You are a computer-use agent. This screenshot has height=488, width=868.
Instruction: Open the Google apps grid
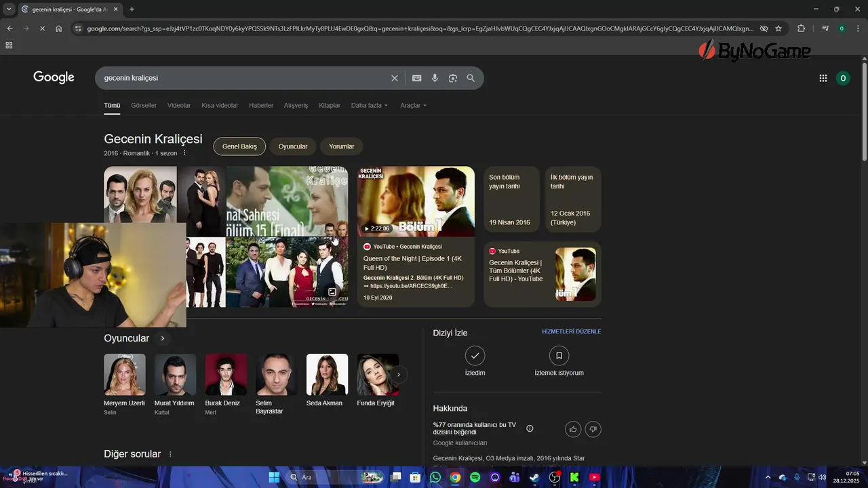click(823, 78)
